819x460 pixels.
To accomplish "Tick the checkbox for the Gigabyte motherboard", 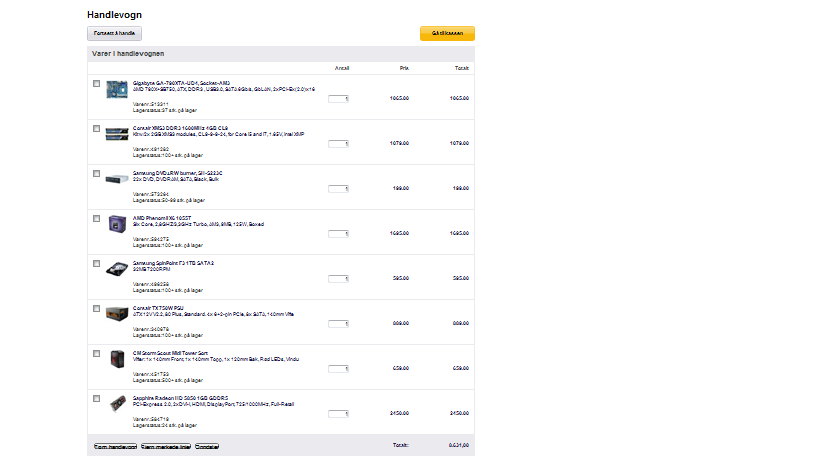I will (96, 84).
